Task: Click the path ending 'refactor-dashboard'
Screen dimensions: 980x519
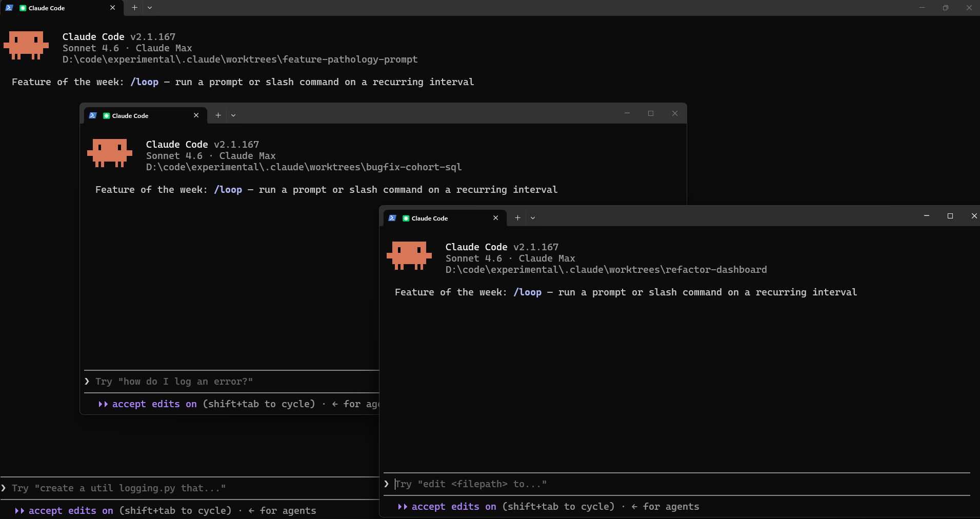Action: [x=606, y=270]
